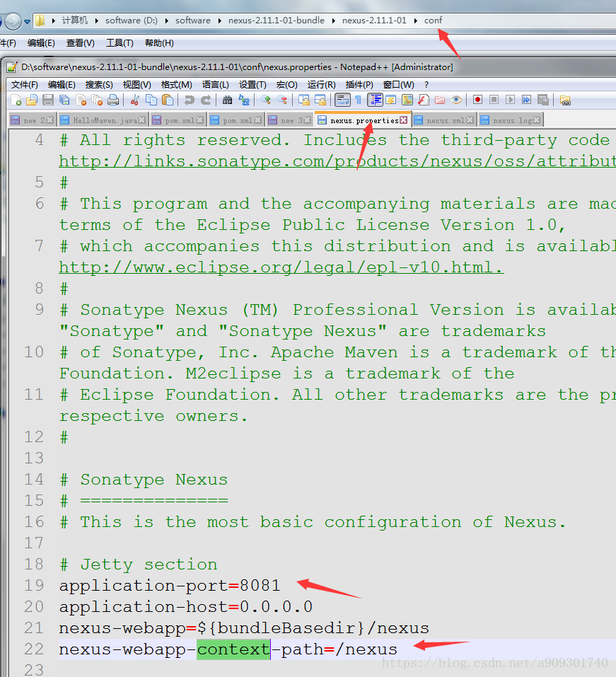This screenshot has width=616, height=677.
Task: Switch to the nexus.xml tab
Action: [445, 120]
